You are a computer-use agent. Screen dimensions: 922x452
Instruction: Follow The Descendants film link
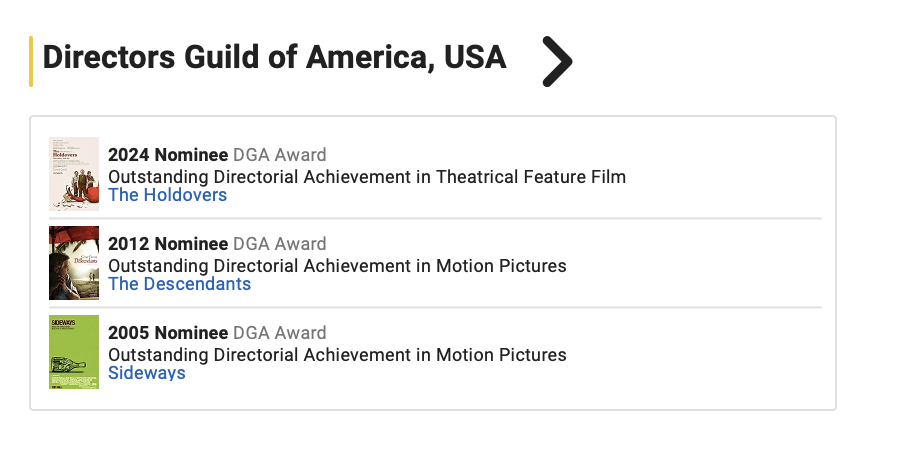point(179,284)
